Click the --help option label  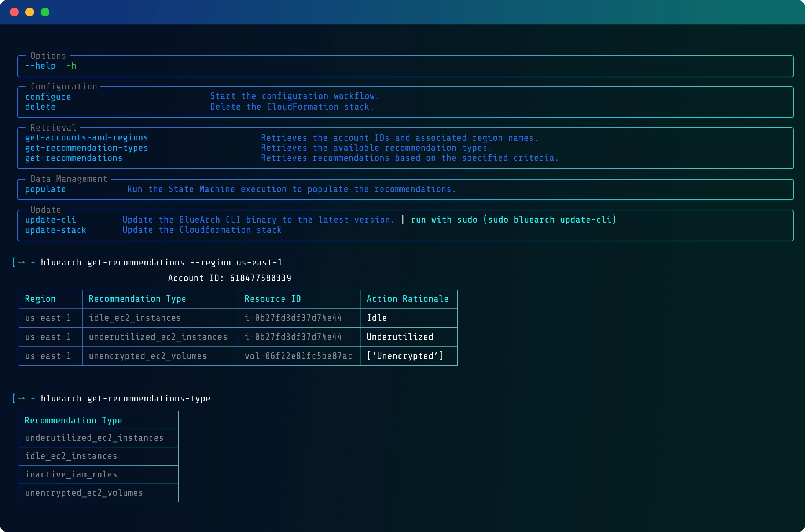pyautogui.click(x=40, y=66)
